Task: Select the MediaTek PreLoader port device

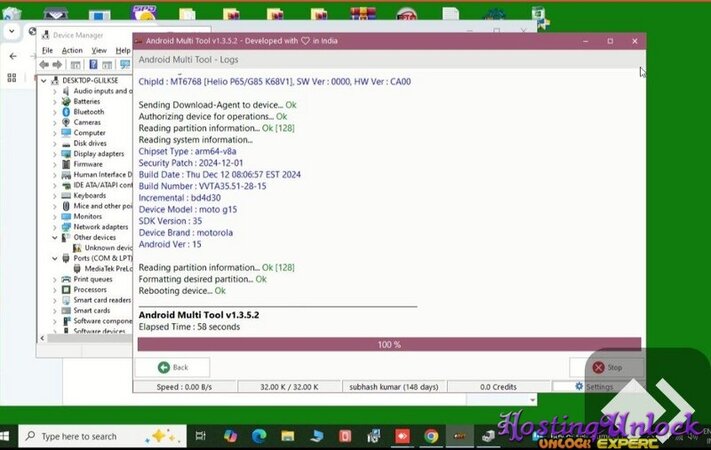Action: [109, 269]
